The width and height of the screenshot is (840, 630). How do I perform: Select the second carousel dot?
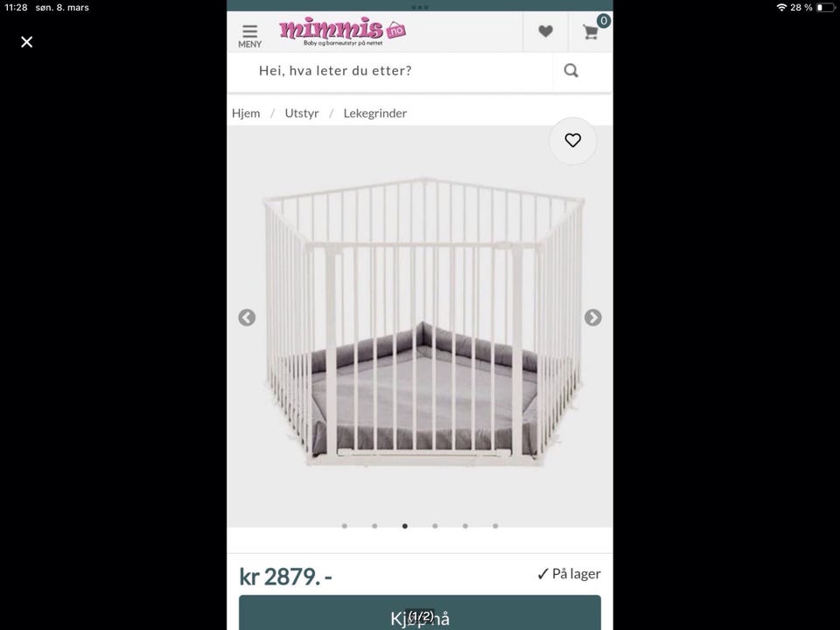tap(374, 526)
